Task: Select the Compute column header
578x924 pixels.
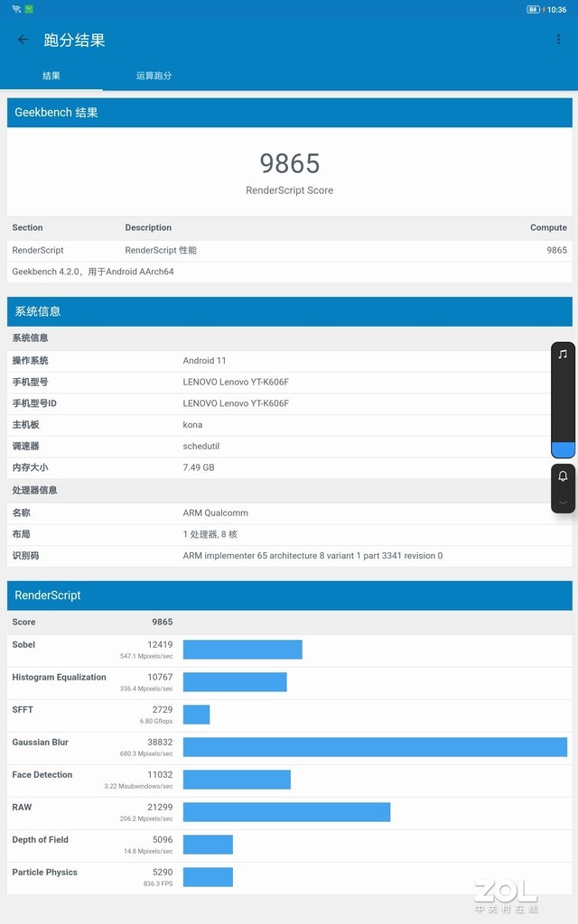Action: (x=548, y=227)
